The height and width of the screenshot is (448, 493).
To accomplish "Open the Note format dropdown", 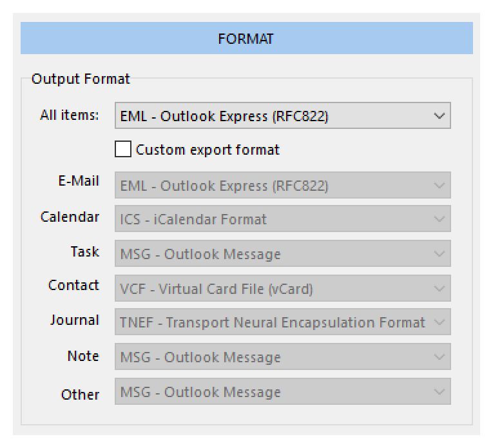I will pyautogui.click(x=282, y=357).
